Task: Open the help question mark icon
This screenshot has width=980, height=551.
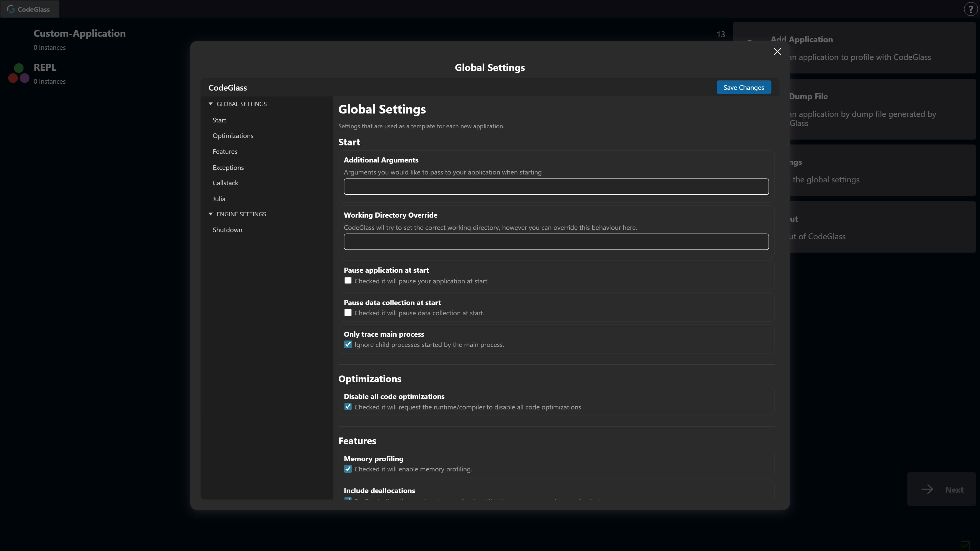Action: [x=971, y=9]
